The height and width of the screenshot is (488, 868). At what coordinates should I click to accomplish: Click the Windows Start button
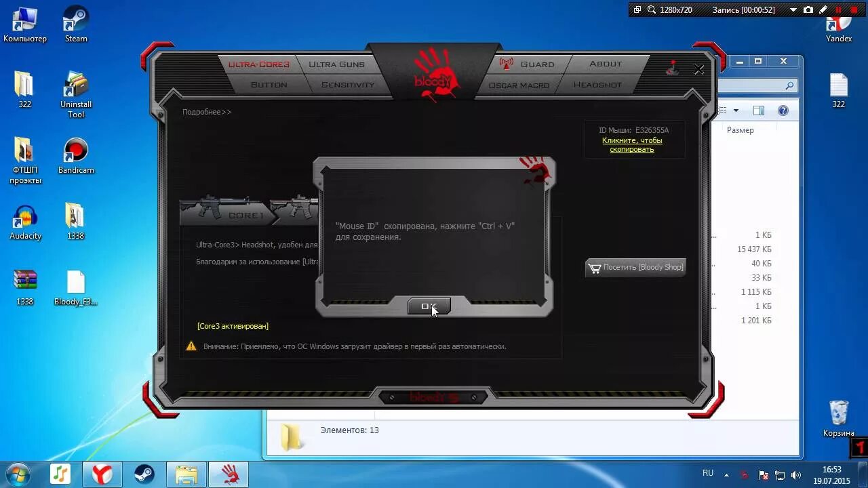click(18, 473)
